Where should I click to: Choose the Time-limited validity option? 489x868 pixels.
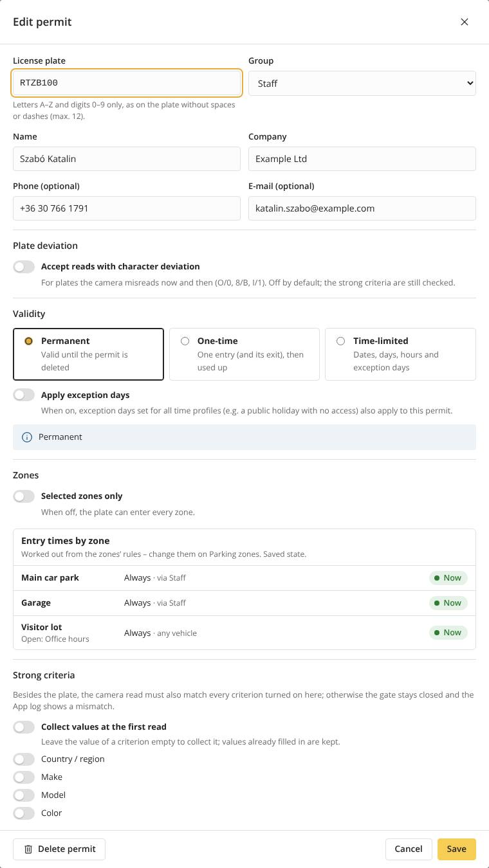[x=400, y=354]
